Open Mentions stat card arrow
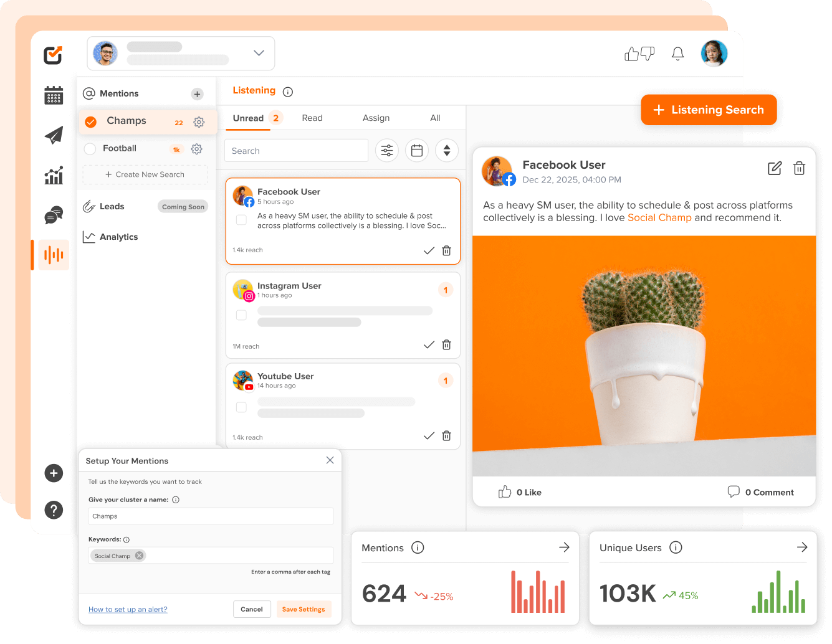Viewport: 832px width, 644px height. (x=564, y=547)
